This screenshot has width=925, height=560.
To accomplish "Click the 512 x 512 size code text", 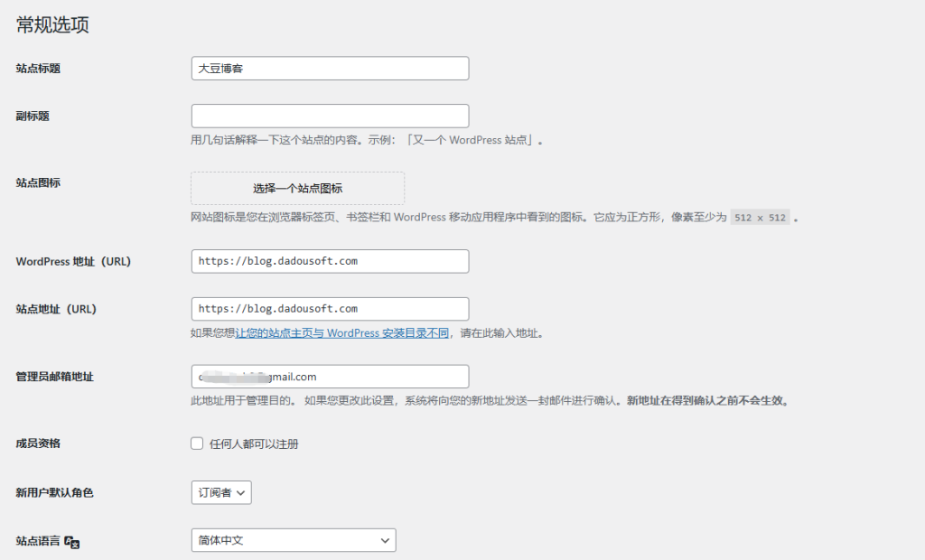I will [759, 218].
